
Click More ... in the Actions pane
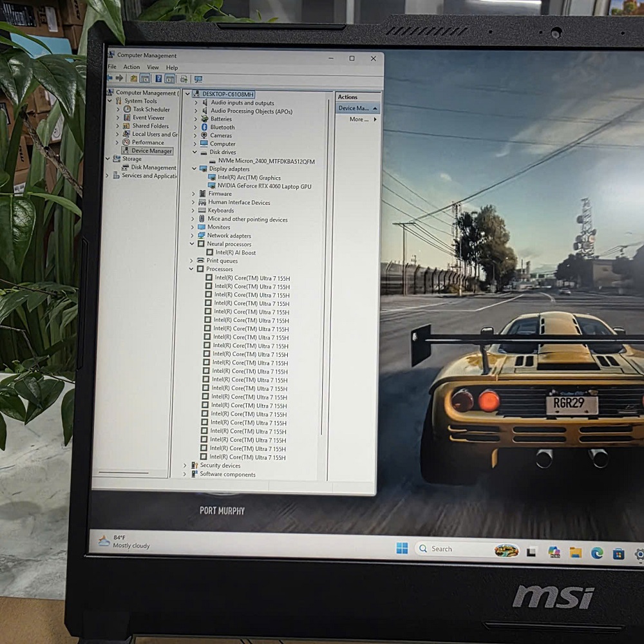[359, 120]
